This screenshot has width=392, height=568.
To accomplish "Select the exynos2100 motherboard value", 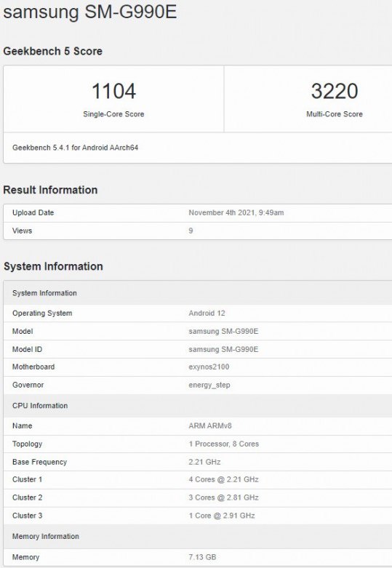I will click(x=209, y=367).
